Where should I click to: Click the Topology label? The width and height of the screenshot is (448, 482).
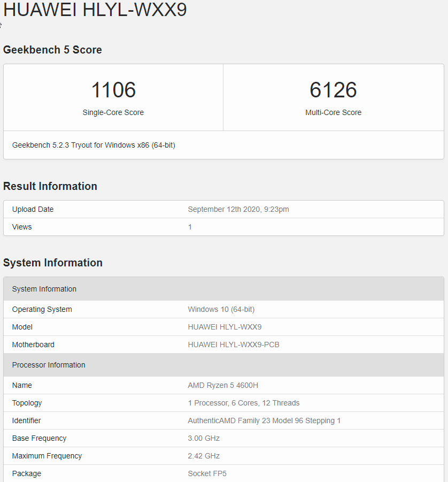point(27,403)
